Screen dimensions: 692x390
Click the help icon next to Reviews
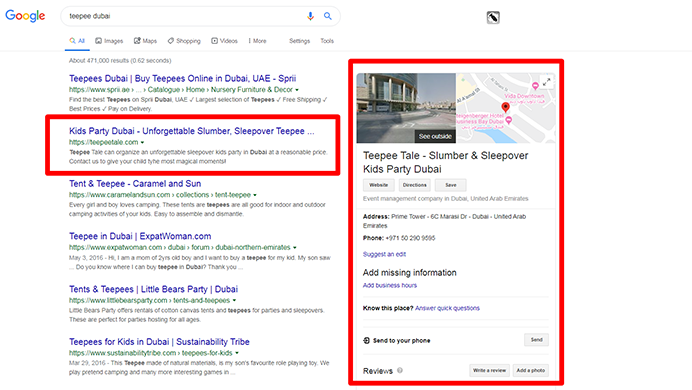pos(400,371)
